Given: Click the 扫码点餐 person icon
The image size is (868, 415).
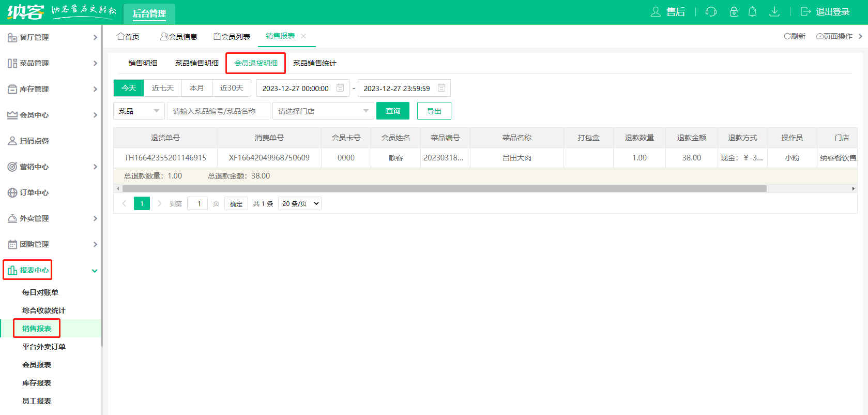Looking at the screenshot, I should tap(12, 141).
